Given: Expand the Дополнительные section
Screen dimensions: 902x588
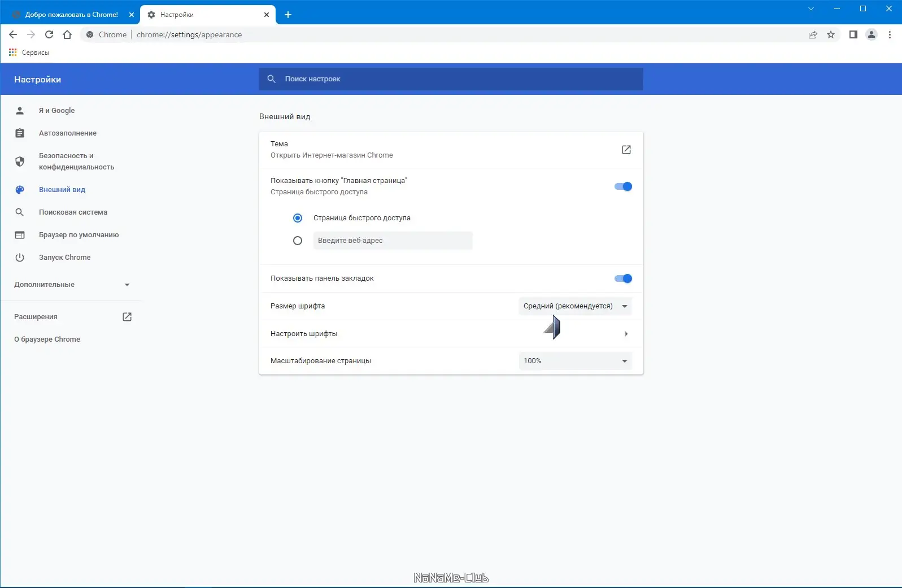Looking at the screenshot, I should pos(72,285).
